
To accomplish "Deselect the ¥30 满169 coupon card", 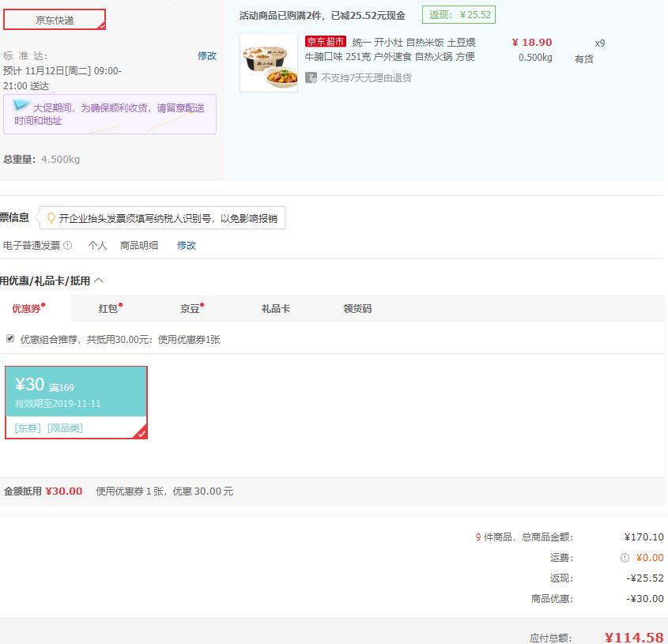I will [76, 402].
